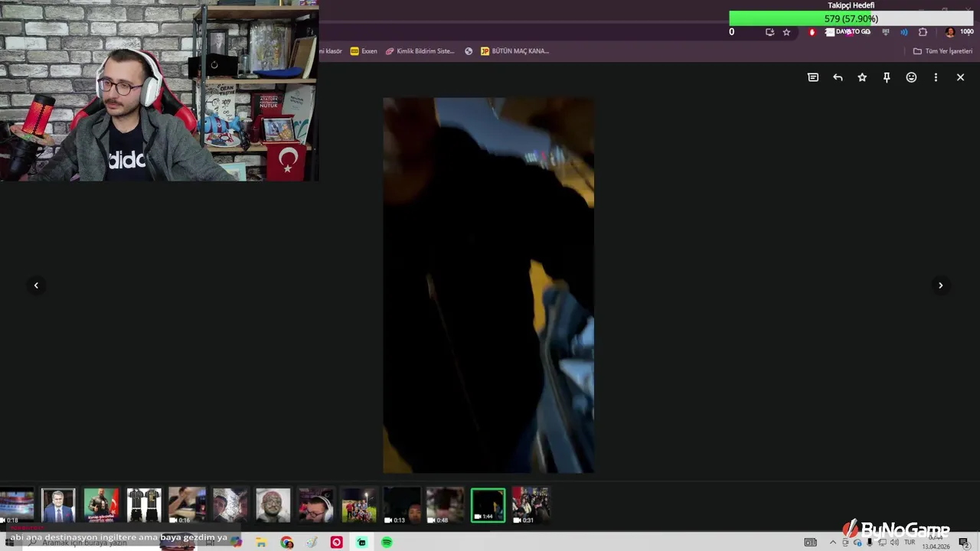
Task: Click the microphone tray icon
Action: pos(869,543)
